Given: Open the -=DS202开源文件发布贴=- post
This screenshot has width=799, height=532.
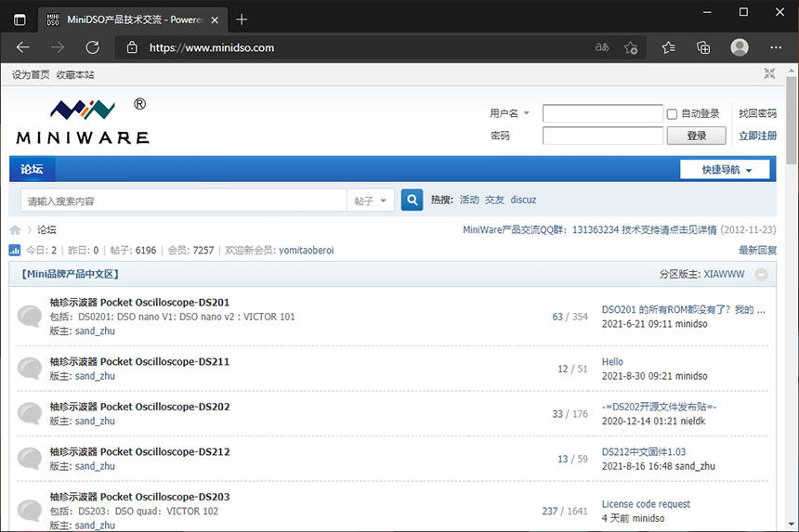Looking at the screenshot, I should coord(660,407).
